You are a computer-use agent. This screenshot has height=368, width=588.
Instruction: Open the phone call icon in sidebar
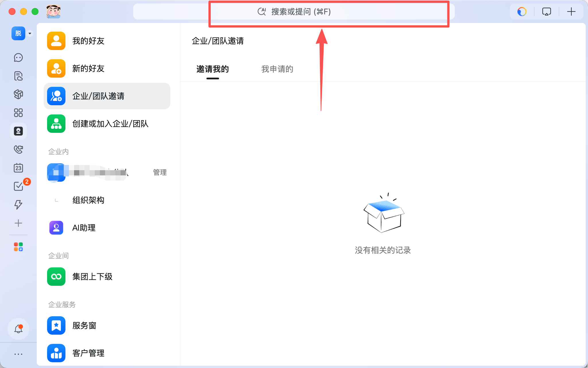click(18, 149)
